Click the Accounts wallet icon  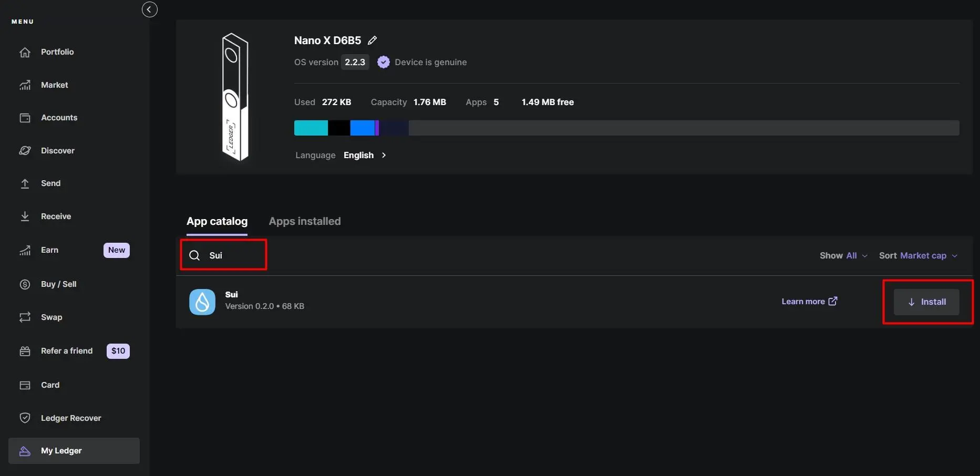[25, 118]
